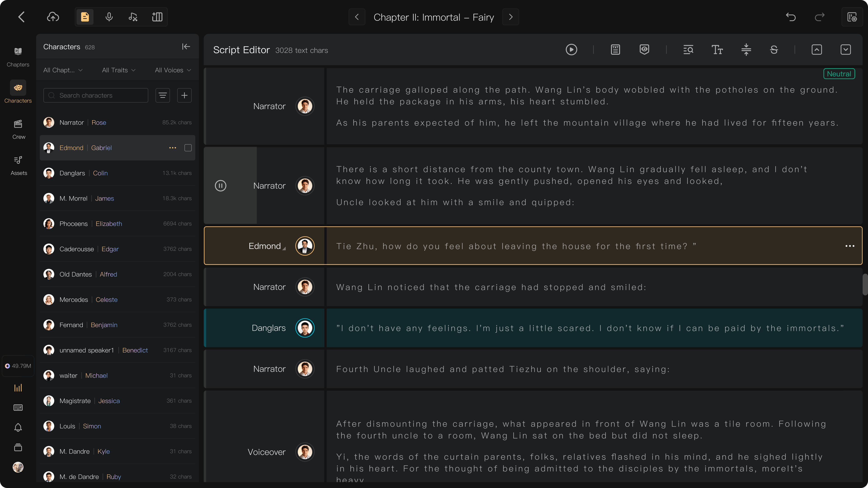Image resolution: width=868 pixels, height=488 pixels.
Task: Expand the All Chapters filter dropdown
Action: click(x=63, y=70)
